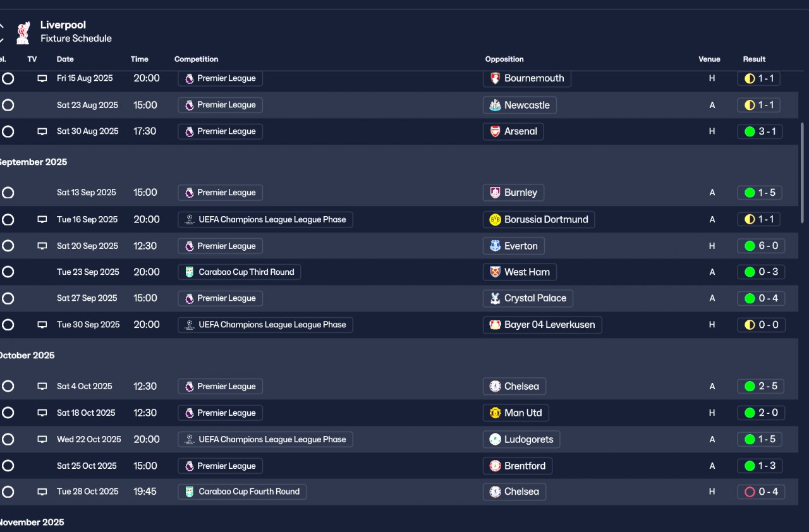Click the Bournemouth club badge
The height and width of the screenshot is (532, 809).
pos(496,78)
